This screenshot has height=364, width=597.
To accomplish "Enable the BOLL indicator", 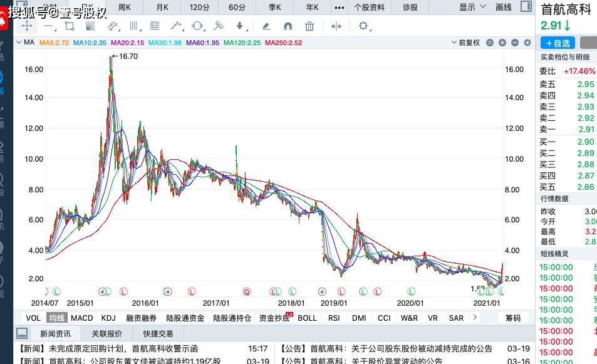I will [x=307, y=318].
